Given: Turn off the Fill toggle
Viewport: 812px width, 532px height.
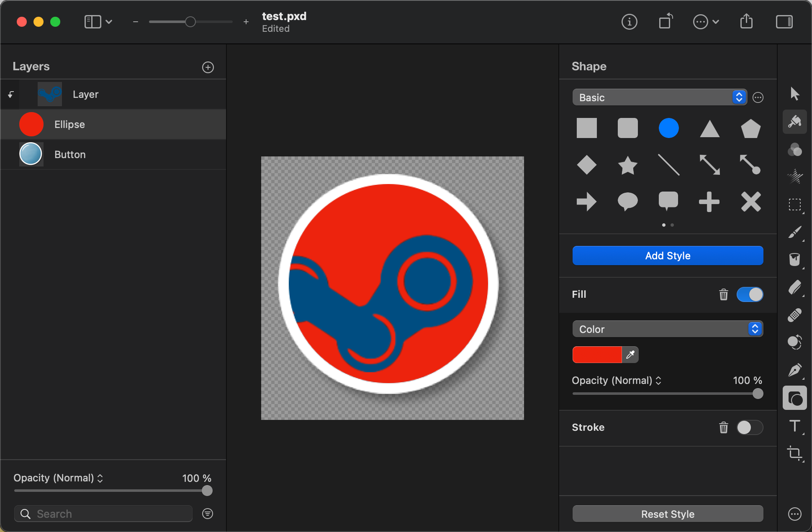Looking at the screenshot, I should 750,294.
